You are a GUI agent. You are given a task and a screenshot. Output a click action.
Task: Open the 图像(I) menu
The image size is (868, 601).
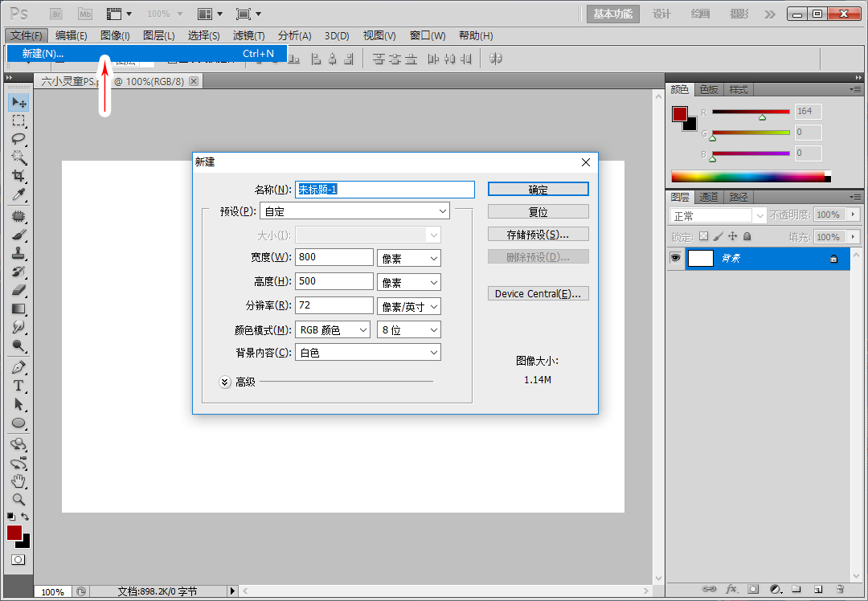(115, 35)
